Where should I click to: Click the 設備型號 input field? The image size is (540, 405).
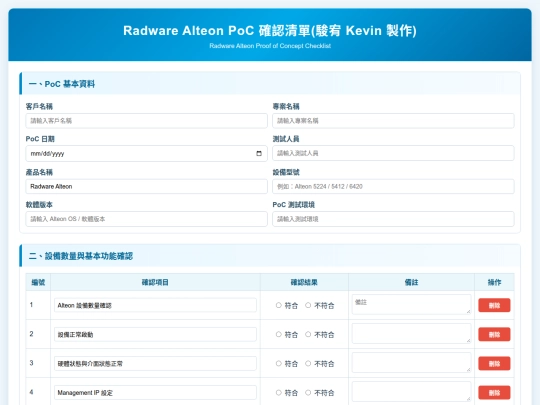(393, 186)
